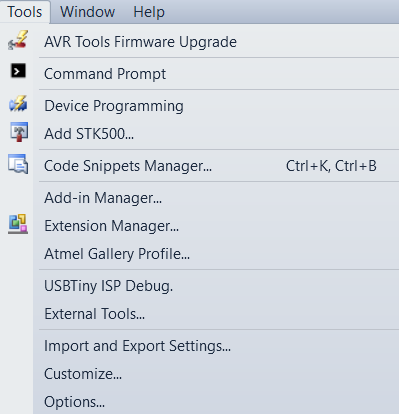
Task: Open the Tools menu
Action: [25, 12]
